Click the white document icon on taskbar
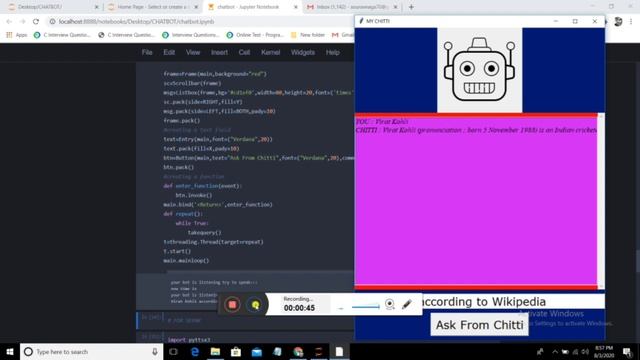The image size is (640, 360). [x=339, y=351]
